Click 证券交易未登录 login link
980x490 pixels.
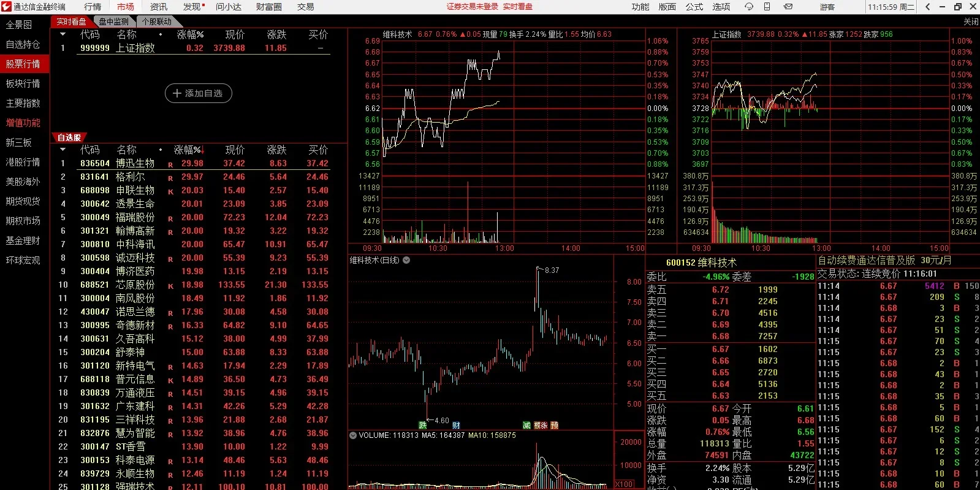coord(472,7)
